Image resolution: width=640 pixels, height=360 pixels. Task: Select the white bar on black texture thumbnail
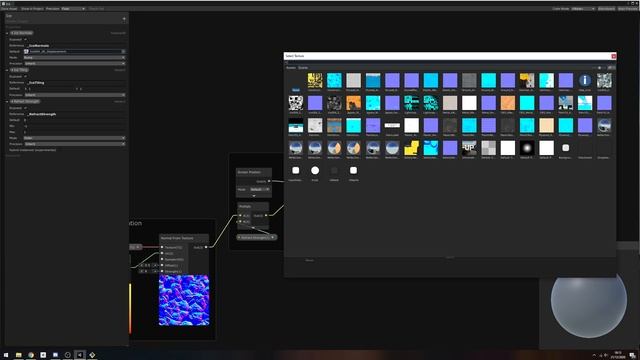click(x=392, y=126)
